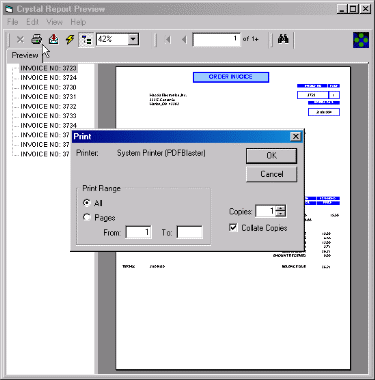Click the binoculars search icon
This screenshot has height=380, width=375.
(x=283, y=39)
